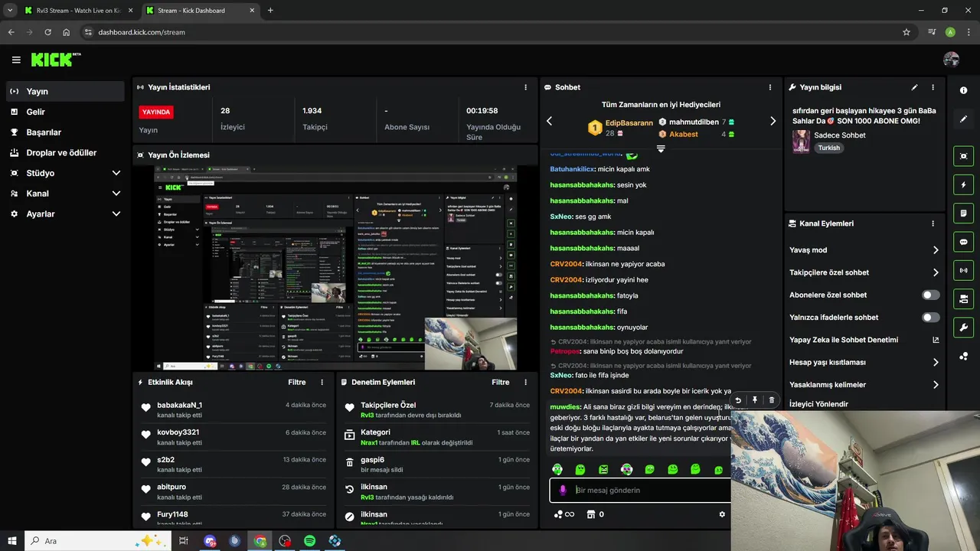Toggle Abonelere özel sohbet switch

[931, 295]
